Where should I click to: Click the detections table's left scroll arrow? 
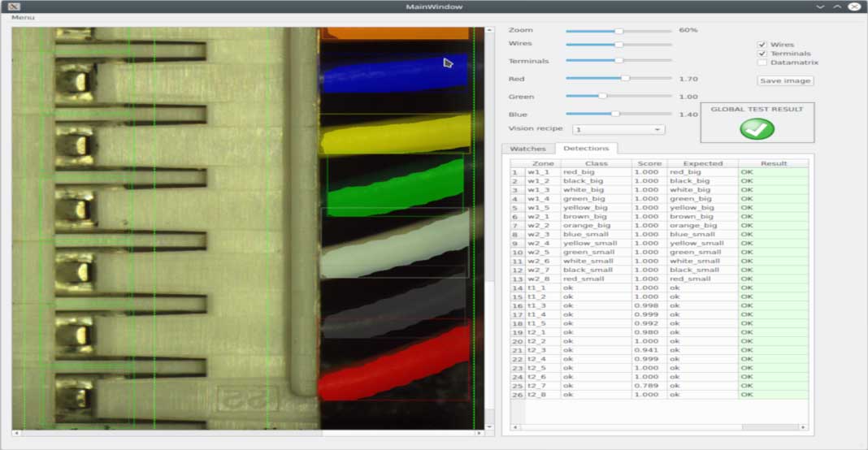pyautogui.click(x=514, y=426)
